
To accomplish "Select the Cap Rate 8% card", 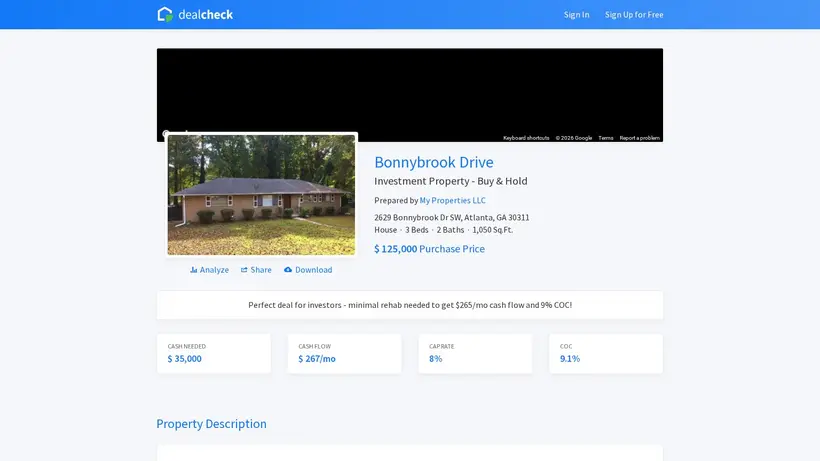I will click(x=475, y=353).
